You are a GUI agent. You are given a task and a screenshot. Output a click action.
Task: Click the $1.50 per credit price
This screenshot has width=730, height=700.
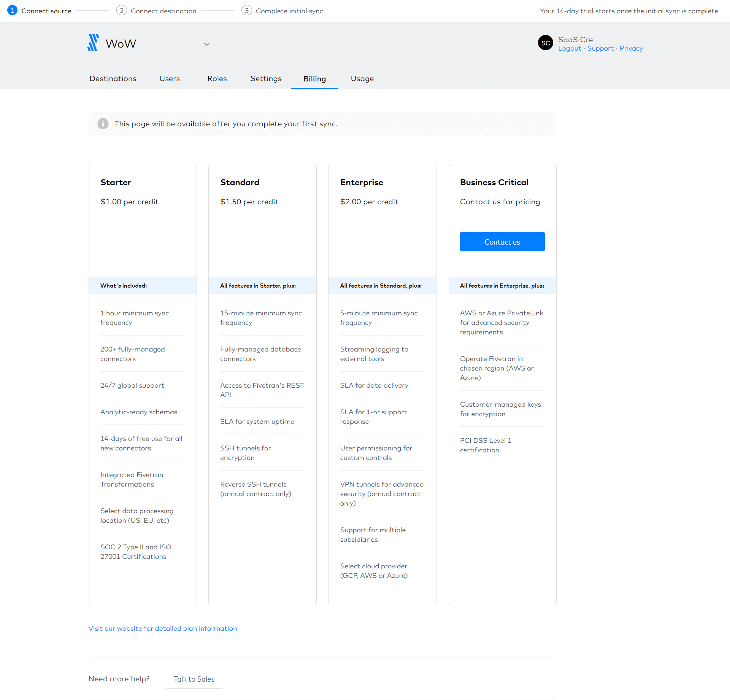(x=249, y=202)
